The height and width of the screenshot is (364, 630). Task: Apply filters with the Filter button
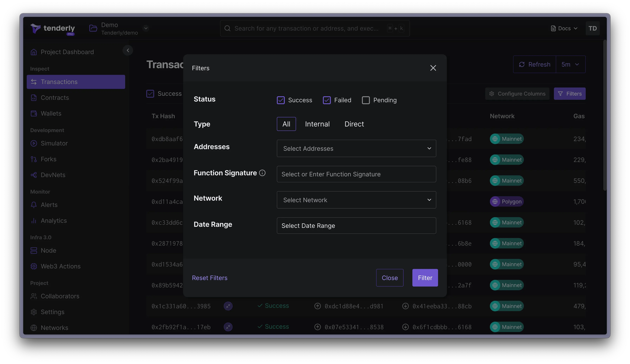(x=425, y=278)
